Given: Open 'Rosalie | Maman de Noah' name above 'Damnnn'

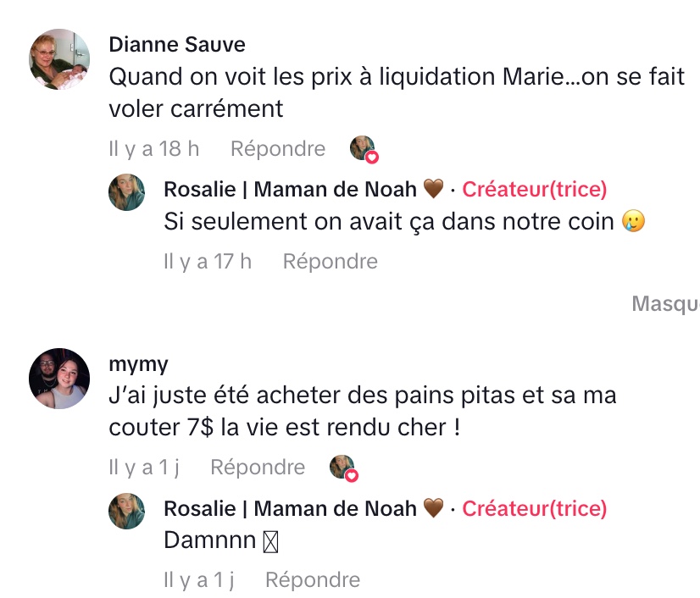Looking at the screenshot, I should 290,508.
